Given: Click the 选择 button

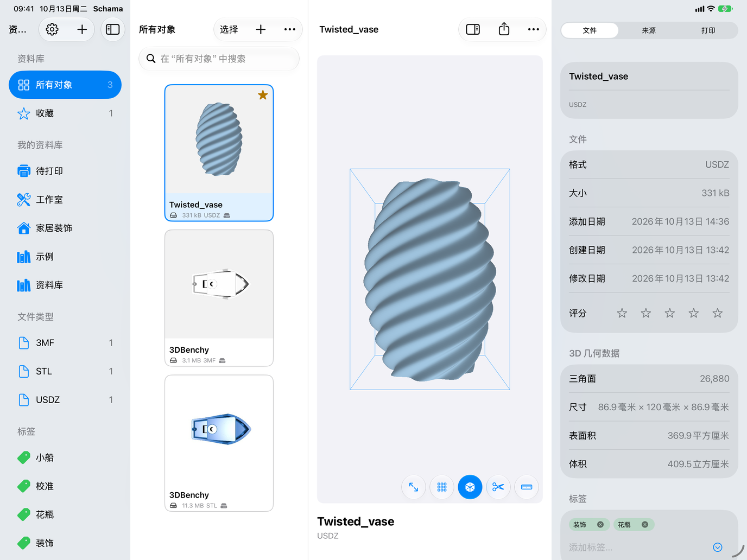Looking at the screenshot, I should click(229, 29).
